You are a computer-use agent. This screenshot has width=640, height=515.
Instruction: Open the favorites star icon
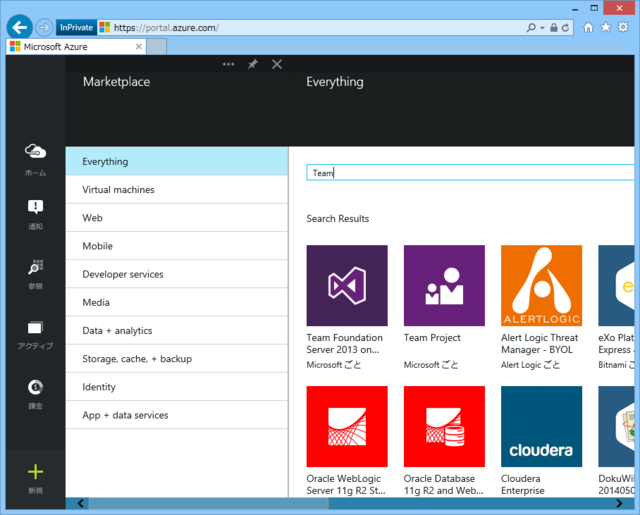click(606, 27)
